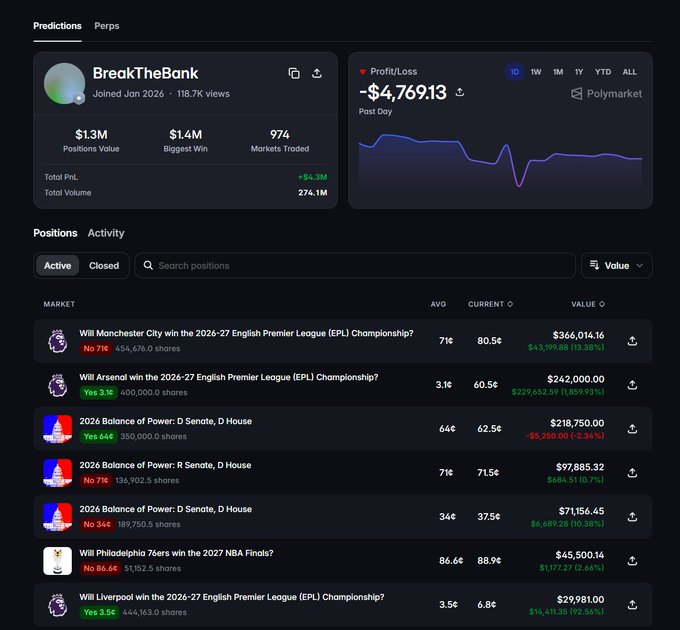Copy the BreakTheBank profile address icon
Image resolution: width=680 pixels, height=630 pixels.
294,73
